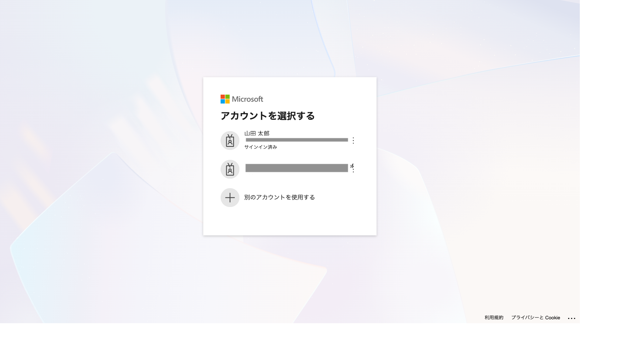Open the プライバシーと Cookie link
This screenshot has height=359, width=644.
[535, 318]
